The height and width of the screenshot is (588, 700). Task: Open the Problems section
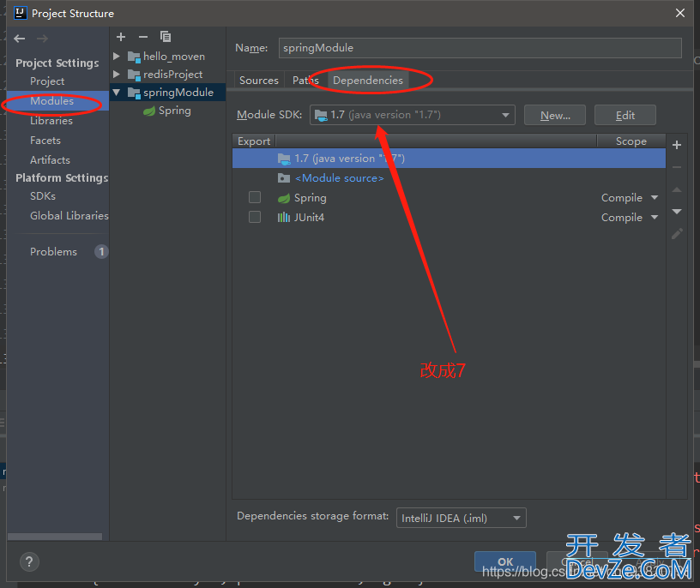tap(53, 252)
